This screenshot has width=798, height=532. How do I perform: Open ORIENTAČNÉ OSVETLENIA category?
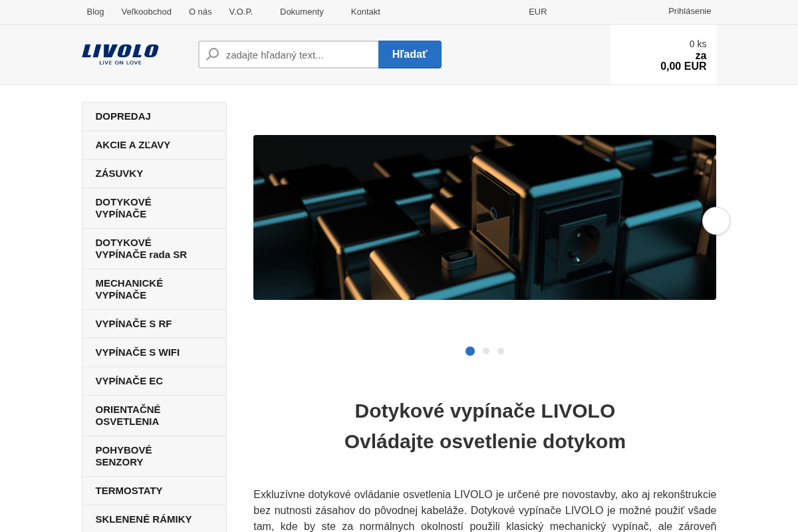154,416
